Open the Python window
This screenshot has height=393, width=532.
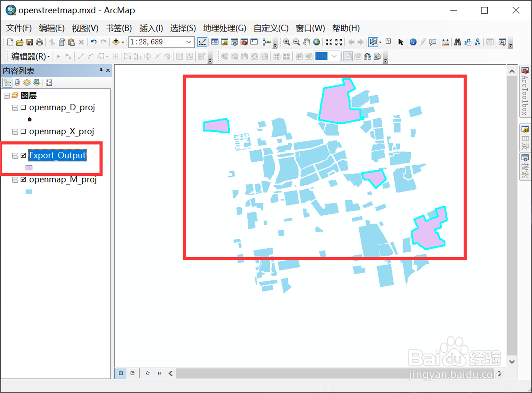click(254, 42)
